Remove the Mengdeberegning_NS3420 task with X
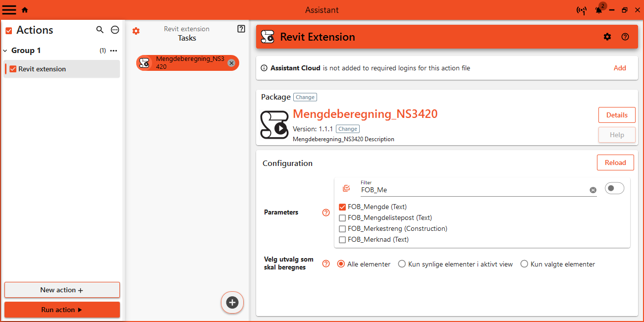This screenshot has height=322, width=644. [x=231, y=63]
